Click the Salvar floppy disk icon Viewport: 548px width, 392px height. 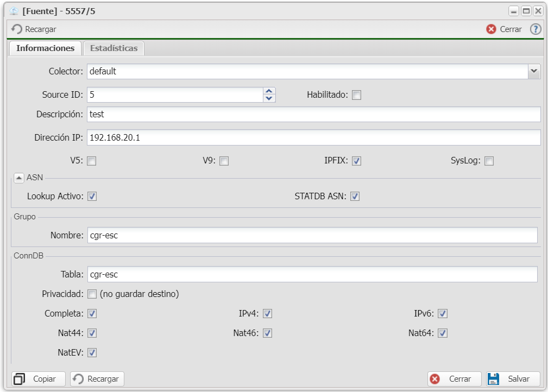tap(493, 379)
